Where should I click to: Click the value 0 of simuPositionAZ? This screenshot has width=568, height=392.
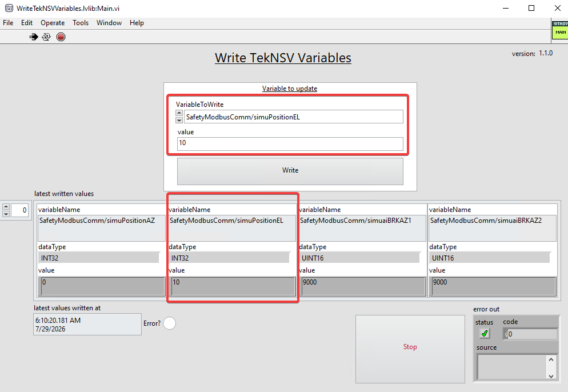[102, 286]
